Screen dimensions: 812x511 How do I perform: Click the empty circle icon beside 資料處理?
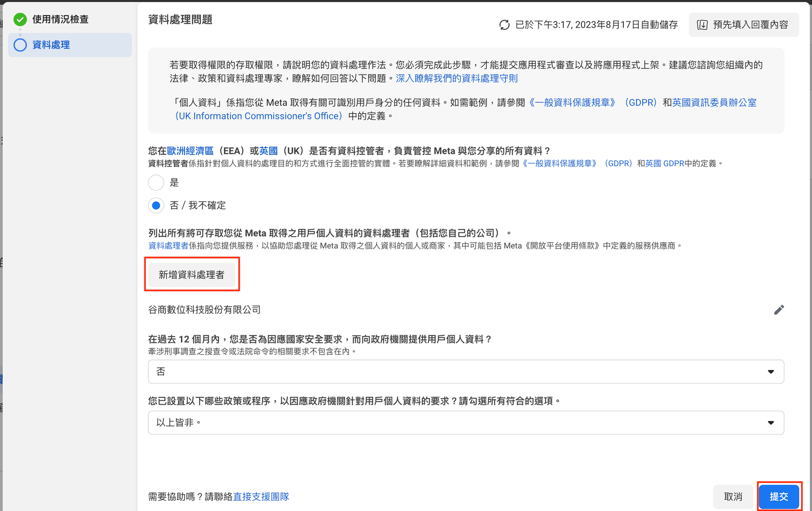tap(20, 45)
